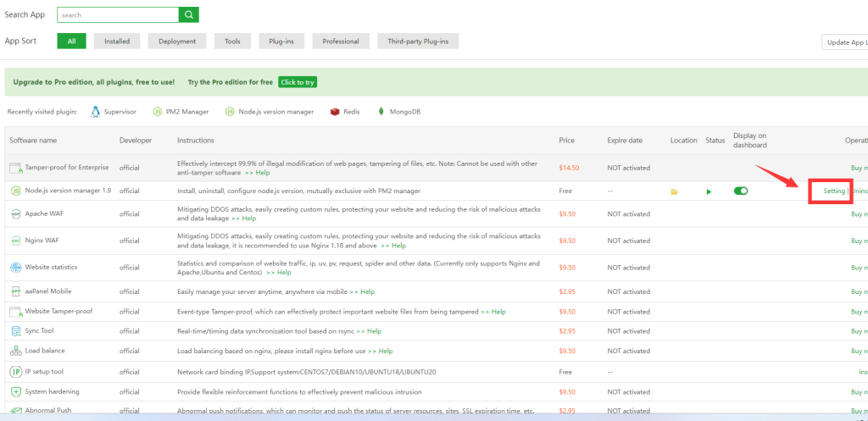Open Help link for Apache WAF

[244, 219]
